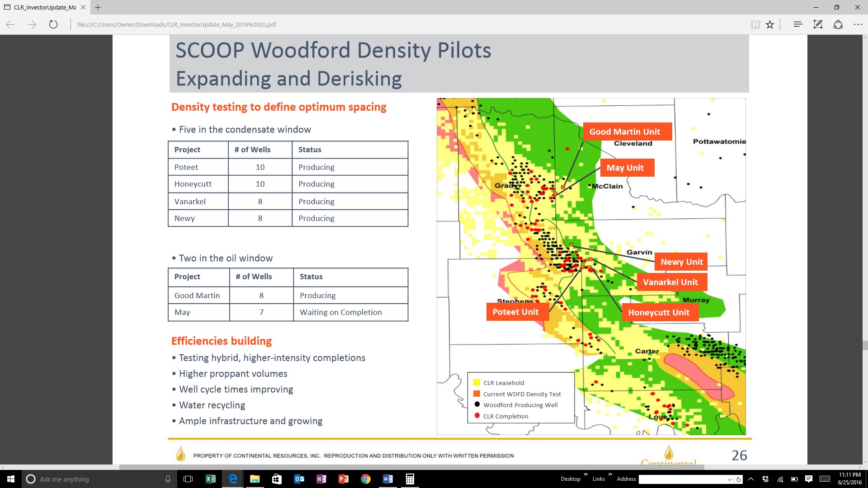The width and height of the screenshot is (868, 488).
Task: Open Reading view book icon
Action: point(755,24)
